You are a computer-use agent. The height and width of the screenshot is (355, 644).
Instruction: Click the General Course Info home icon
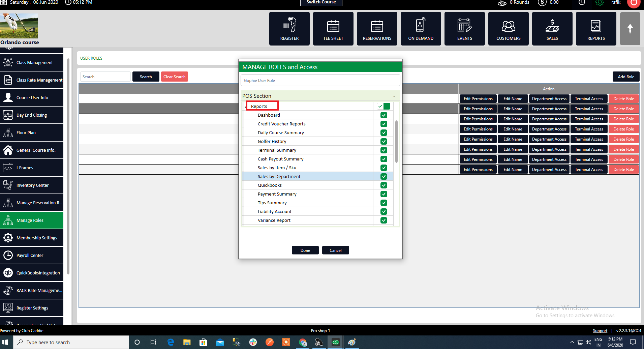pos(8,150)
